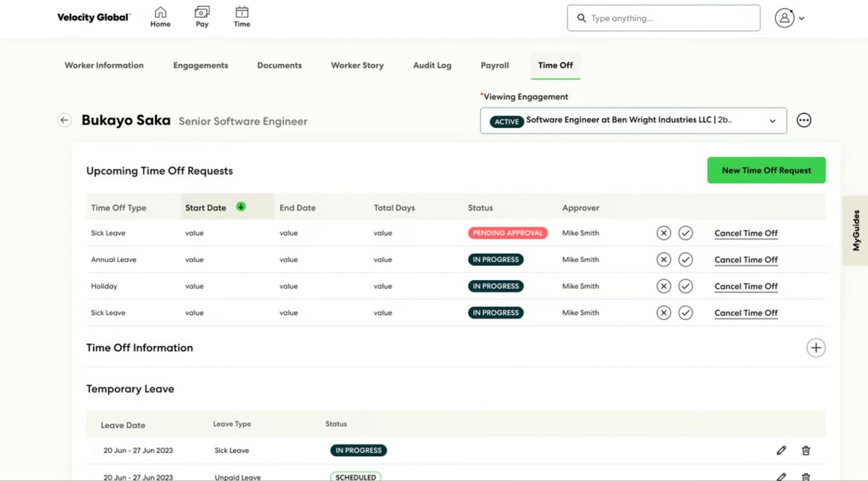The width and height of the screenshot is (868, 481).
Task: Expand the profile menu chevron
Action: coord(802,18)
